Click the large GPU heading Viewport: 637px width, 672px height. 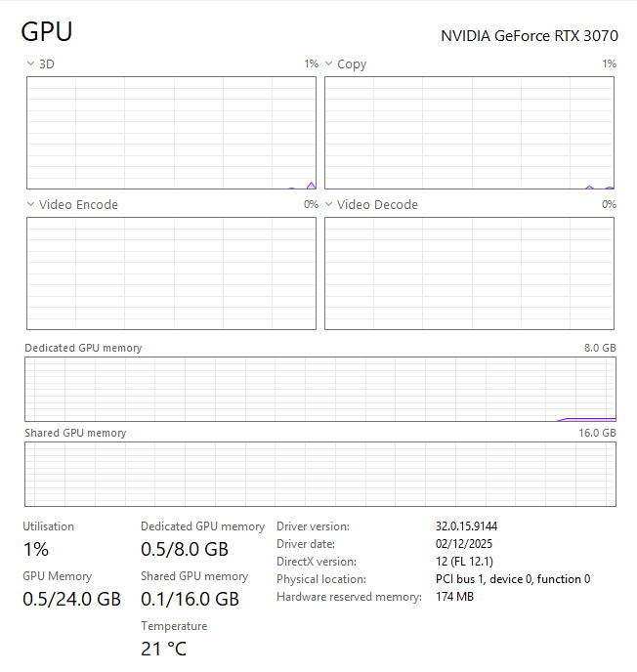point(47,32)
